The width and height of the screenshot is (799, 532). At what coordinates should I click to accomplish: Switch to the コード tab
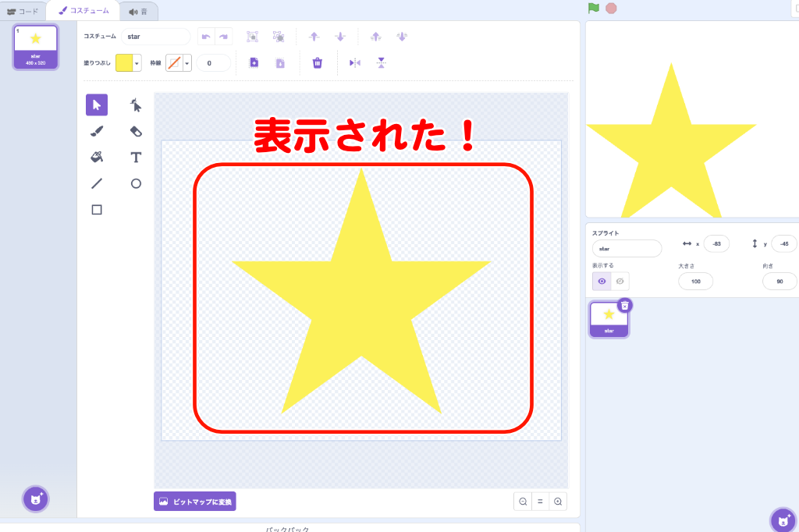[23, 11]
